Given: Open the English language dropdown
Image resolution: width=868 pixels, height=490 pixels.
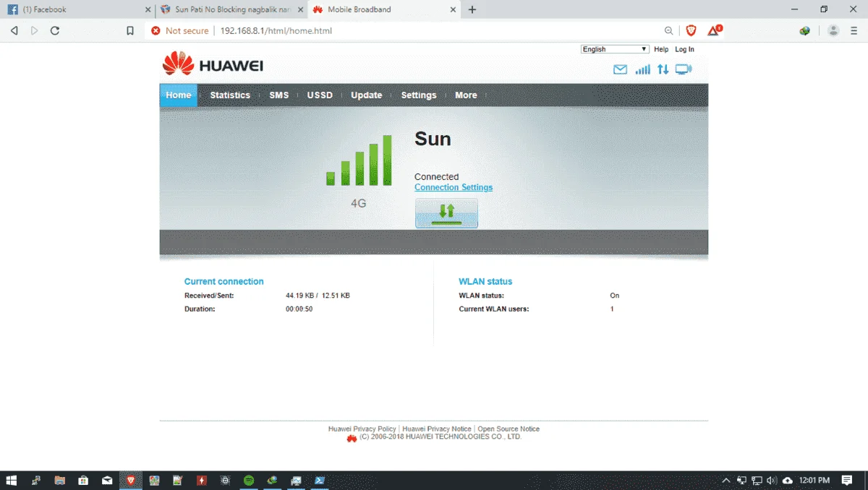Looking at the screenshot, I should [x=615, y=49].
